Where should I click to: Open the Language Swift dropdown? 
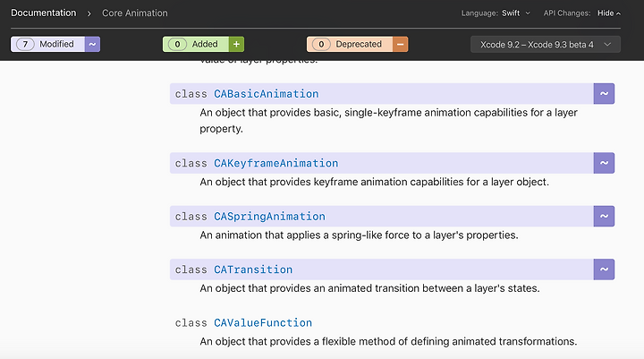point(515,13)
